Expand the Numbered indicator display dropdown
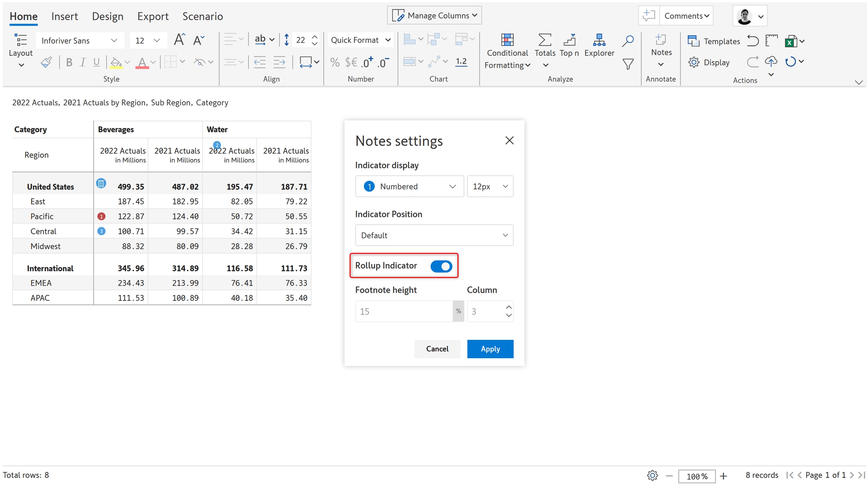 point(409,186)
